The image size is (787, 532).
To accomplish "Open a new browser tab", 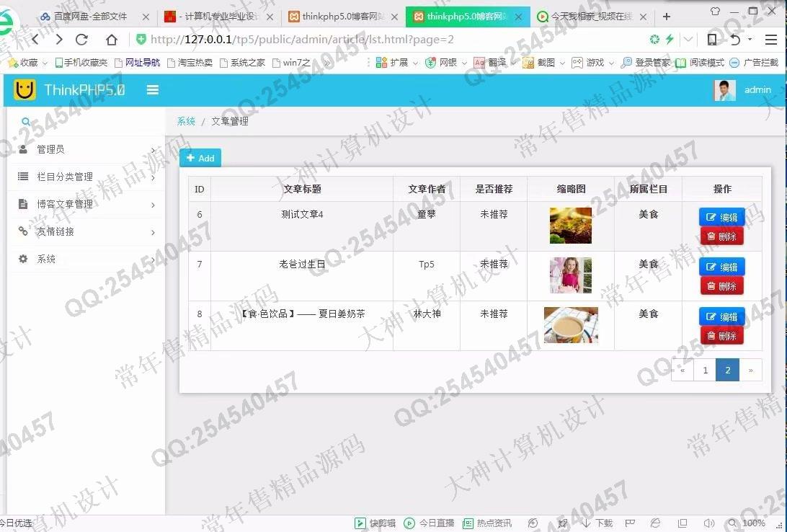I will (667, 17).
